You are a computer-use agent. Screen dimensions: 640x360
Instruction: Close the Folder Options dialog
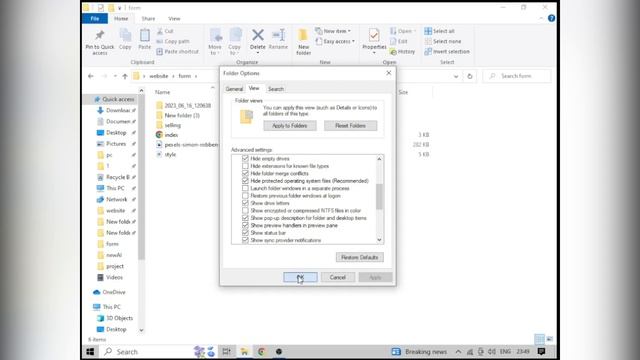click(x=389, y=73)
